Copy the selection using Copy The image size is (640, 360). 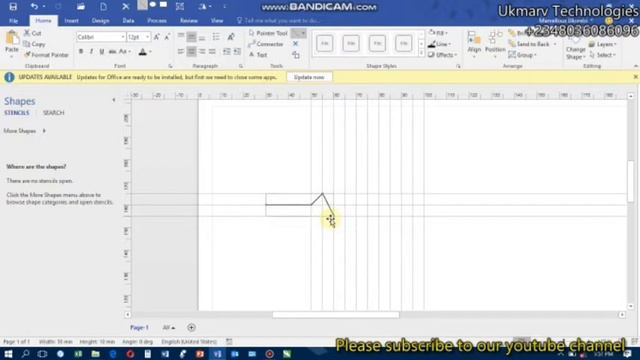point(34,44)
